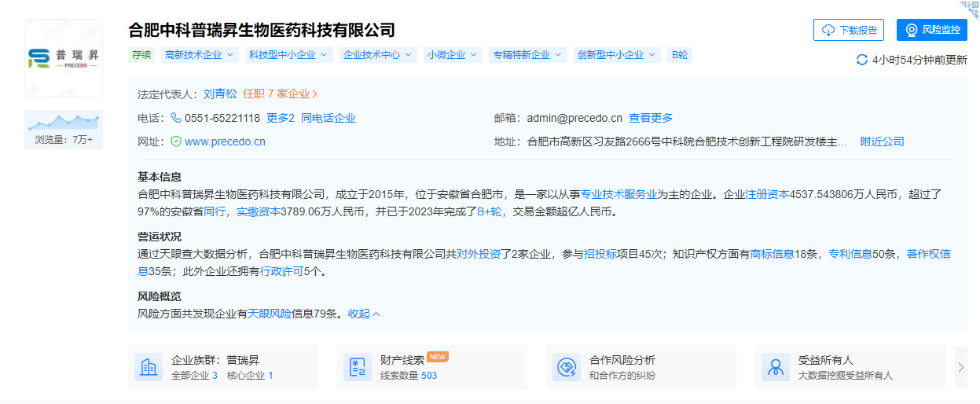Open legal representative 刘青松 link
Viewport: 980px width, 404px height.
coord(220,94)
